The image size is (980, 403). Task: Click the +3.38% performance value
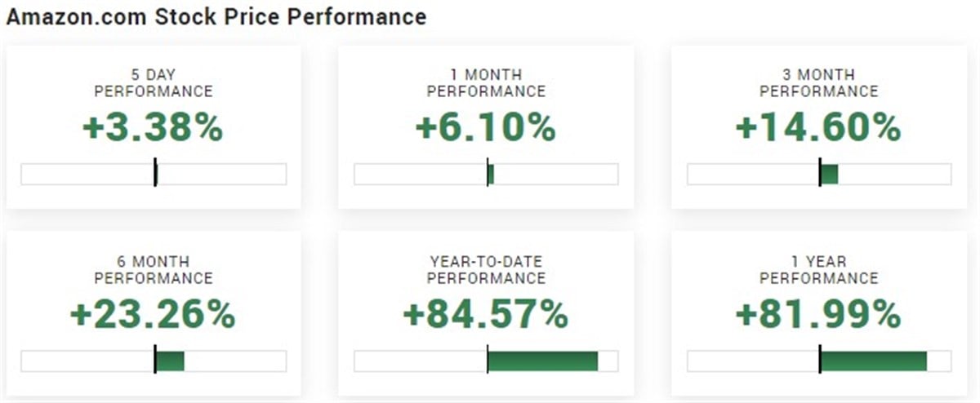154,128
